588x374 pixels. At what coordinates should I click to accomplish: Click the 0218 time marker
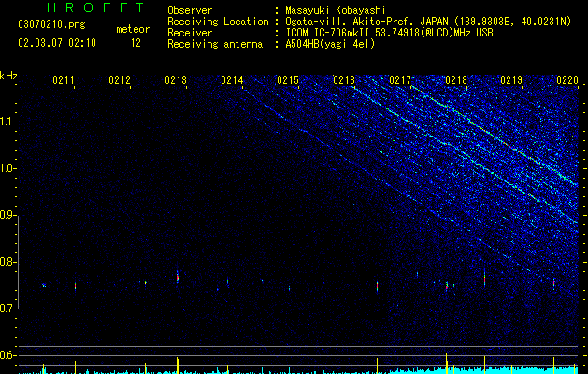coord(456,80)
